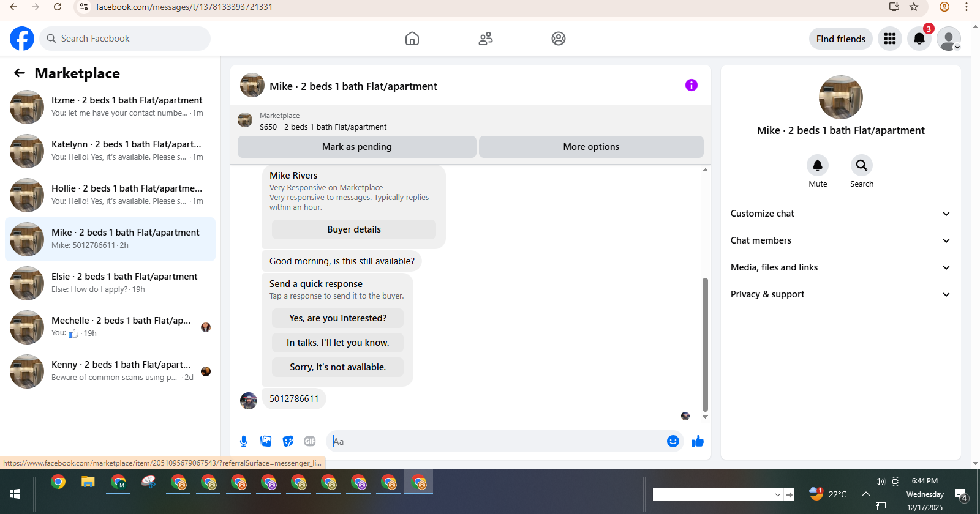Click the More options button
Screen dimensions: 980x514
coord(591,147)
